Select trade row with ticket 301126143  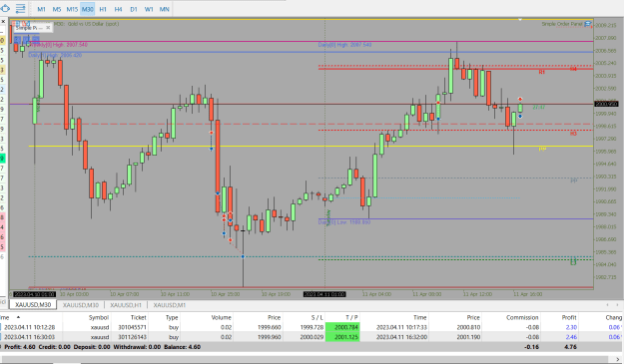tap(311, 337)
